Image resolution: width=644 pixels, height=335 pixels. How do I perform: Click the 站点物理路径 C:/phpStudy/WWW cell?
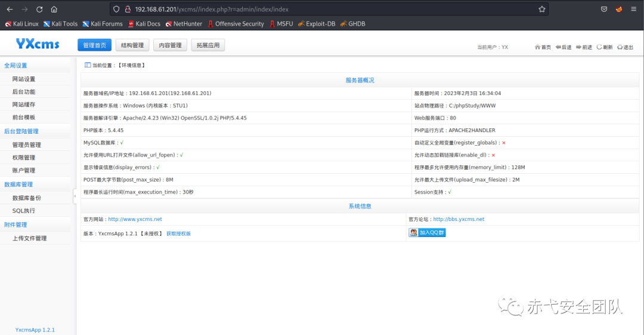point(525,106)
